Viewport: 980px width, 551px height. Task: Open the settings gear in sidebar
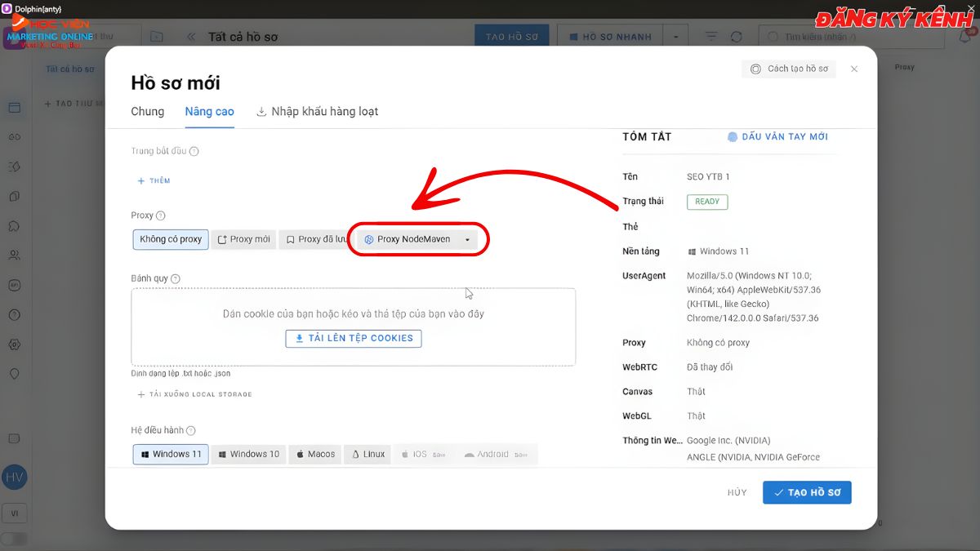point(14,344)
